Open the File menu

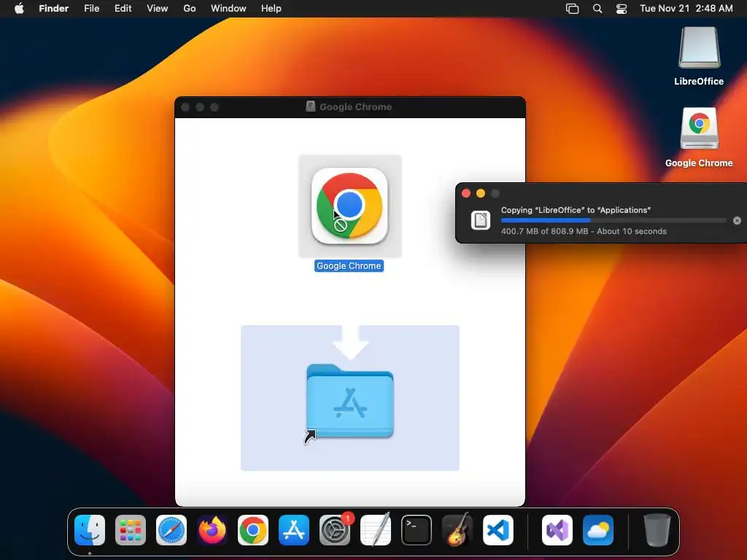(91, 9)
